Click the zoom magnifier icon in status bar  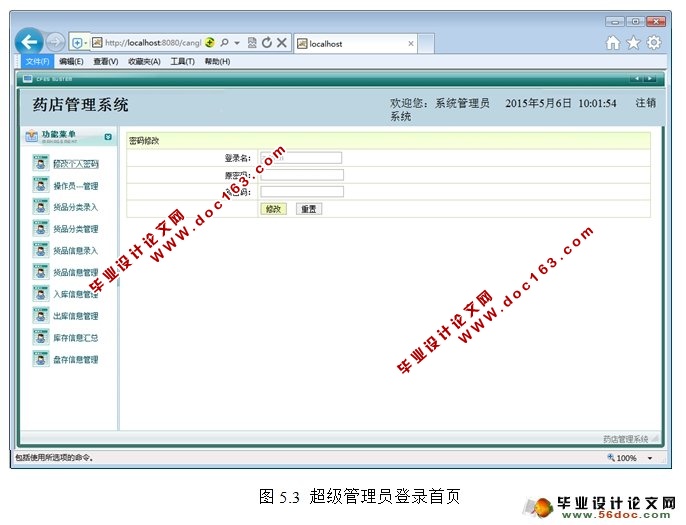click(611, 458)
